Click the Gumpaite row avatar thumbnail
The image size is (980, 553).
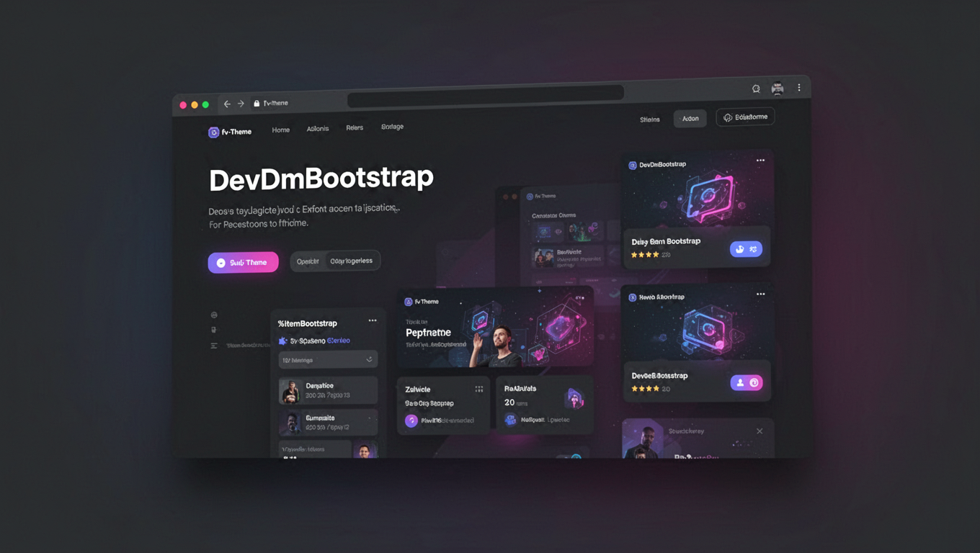pyautogui.click(x=290, y=423)
